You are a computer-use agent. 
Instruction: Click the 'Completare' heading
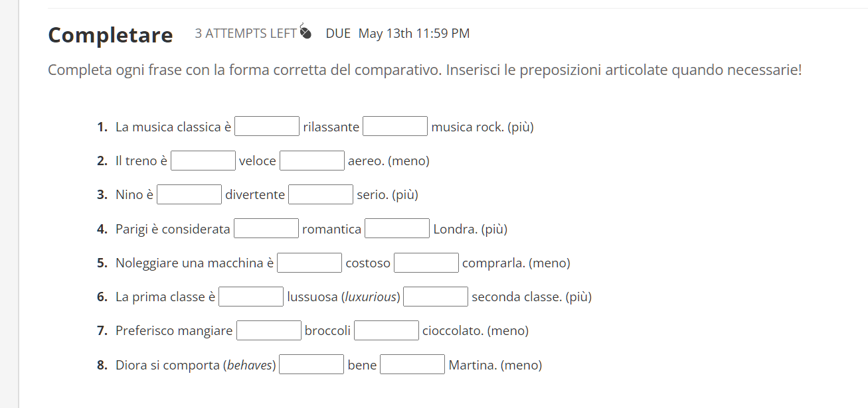110,34
